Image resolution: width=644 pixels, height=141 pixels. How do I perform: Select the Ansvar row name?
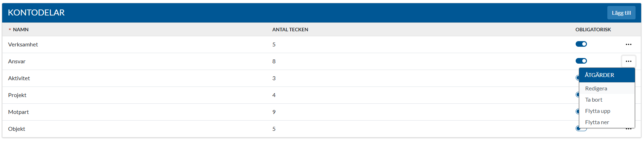click(17, 62)
